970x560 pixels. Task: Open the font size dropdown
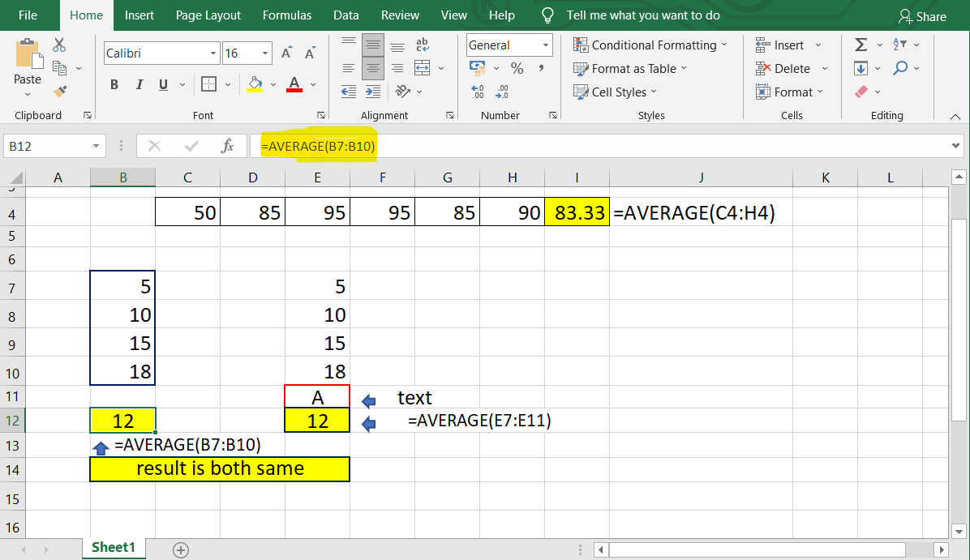click(266, 53)
